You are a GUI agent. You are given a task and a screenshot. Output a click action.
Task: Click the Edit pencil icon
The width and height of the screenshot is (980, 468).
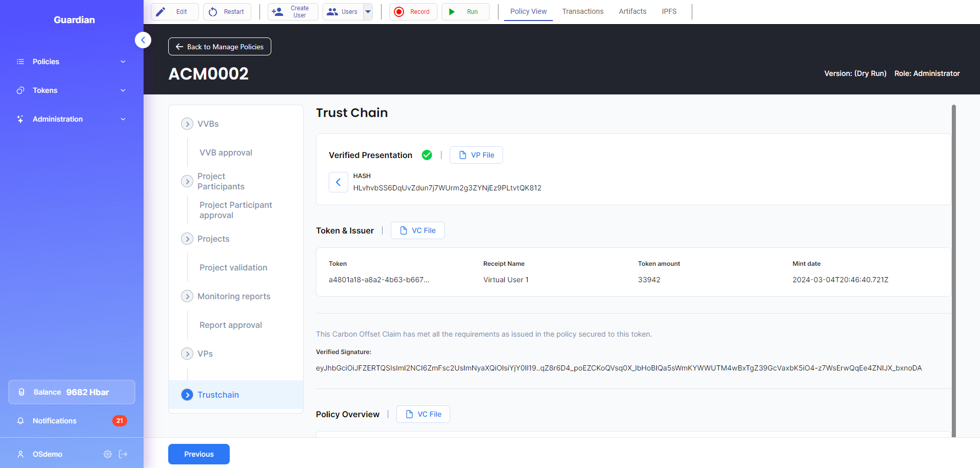pos(161,12)
